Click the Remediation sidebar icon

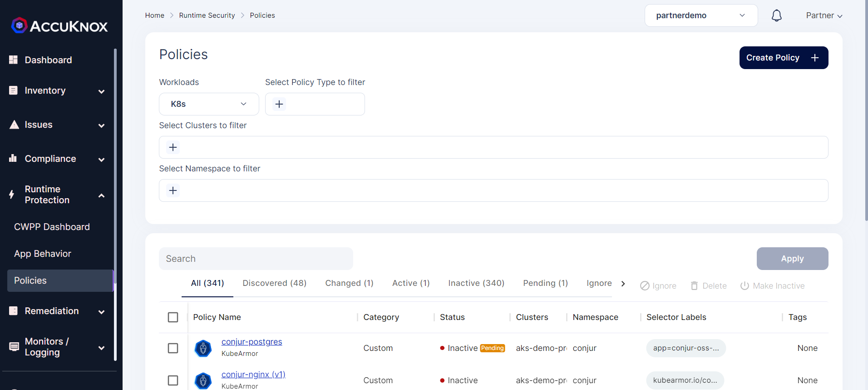(14, 311)
